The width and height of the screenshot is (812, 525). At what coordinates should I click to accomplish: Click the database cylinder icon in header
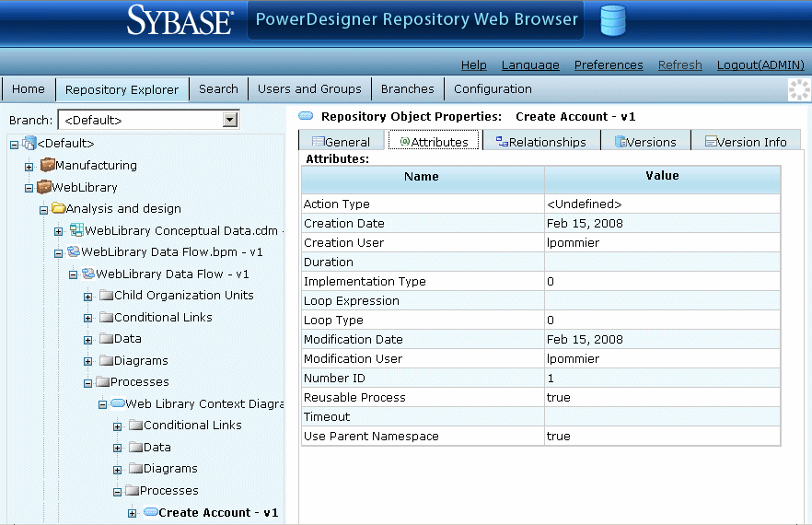(x=612, y=20)
